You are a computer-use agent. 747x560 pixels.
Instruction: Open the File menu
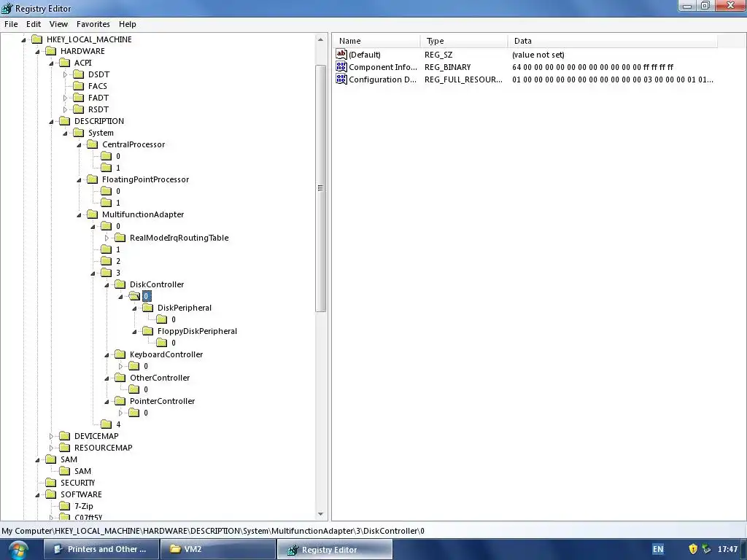(11, 24)
